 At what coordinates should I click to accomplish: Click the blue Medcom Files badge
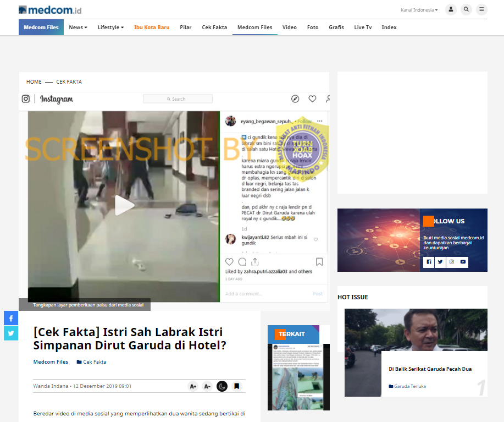pyautogui.click(x=41, y=28)
